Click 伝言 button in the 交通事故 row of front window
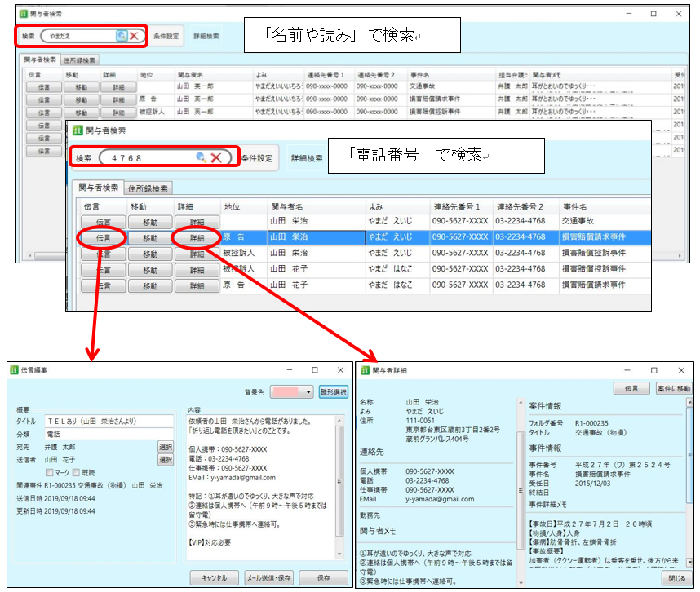 tap(104, 222)
